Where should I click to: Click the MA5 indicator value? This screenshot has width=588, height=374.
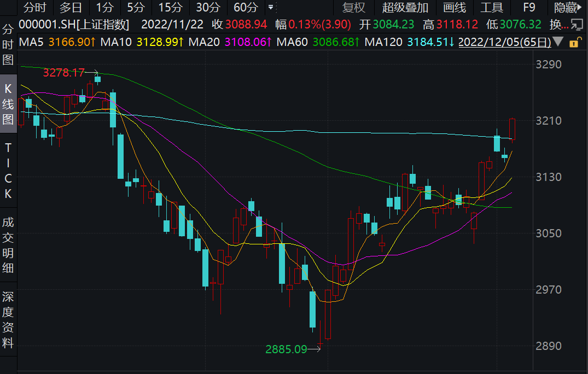coord(72,42)
